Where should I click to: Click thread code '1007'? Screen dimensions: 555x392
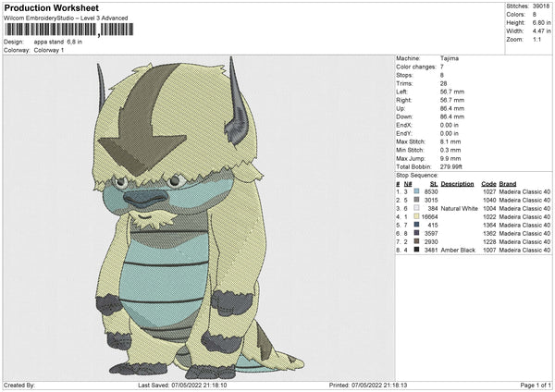[x=489, y=251]
